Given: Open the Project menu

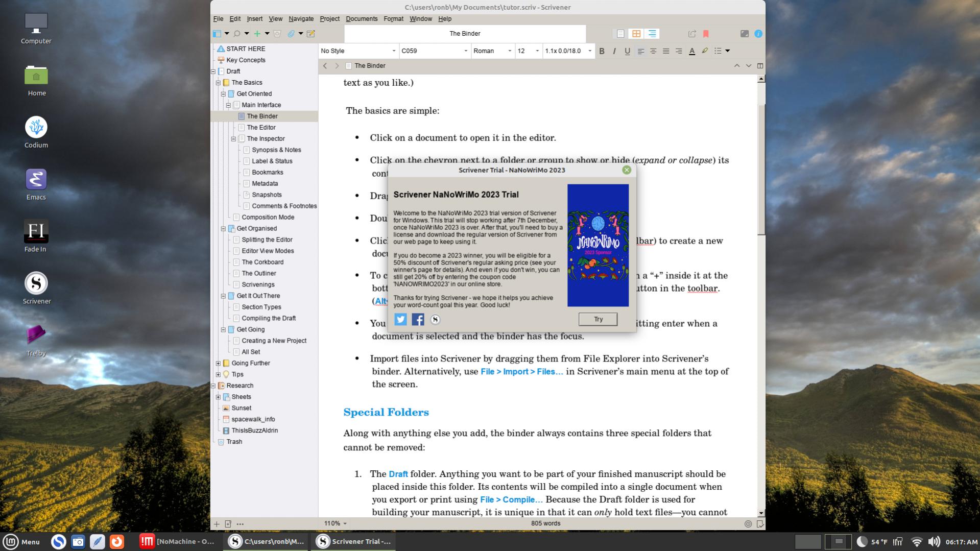Looking at the screenshot, I should point(330,19).
